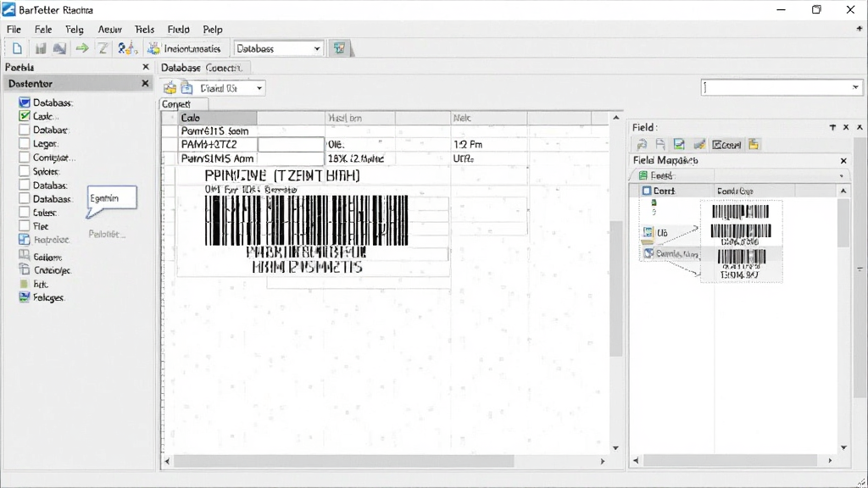Image resolution: width=868 pixels, height=488 pixels.
Task: Click the Semile row icon in mapping list
Action: tap(648, 253)
